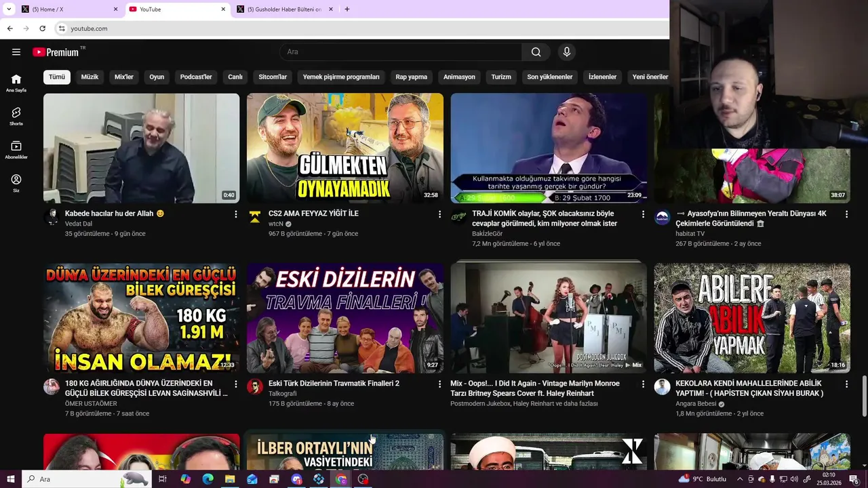The height and width of the screenshot is (488, 868).
Task: Select the Müzik filter chip
Action: (90, 77)
